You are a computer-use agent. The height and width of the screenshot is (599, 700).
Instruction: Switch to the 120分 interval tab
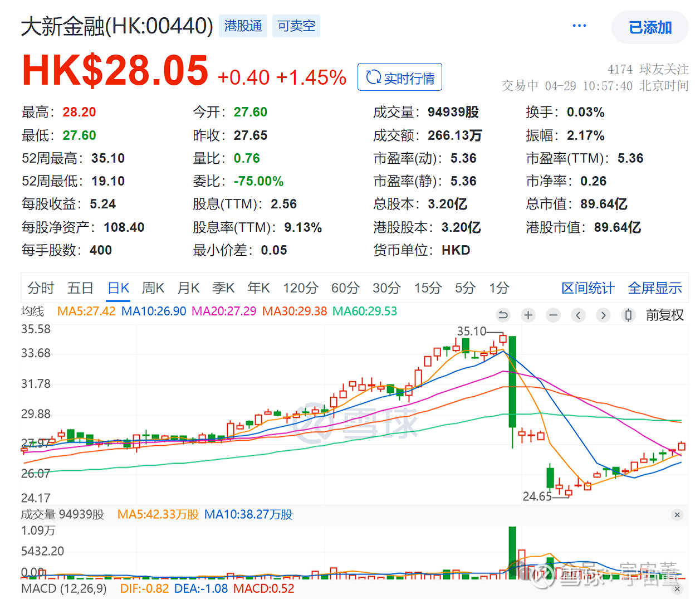click(x=300, y=288)
